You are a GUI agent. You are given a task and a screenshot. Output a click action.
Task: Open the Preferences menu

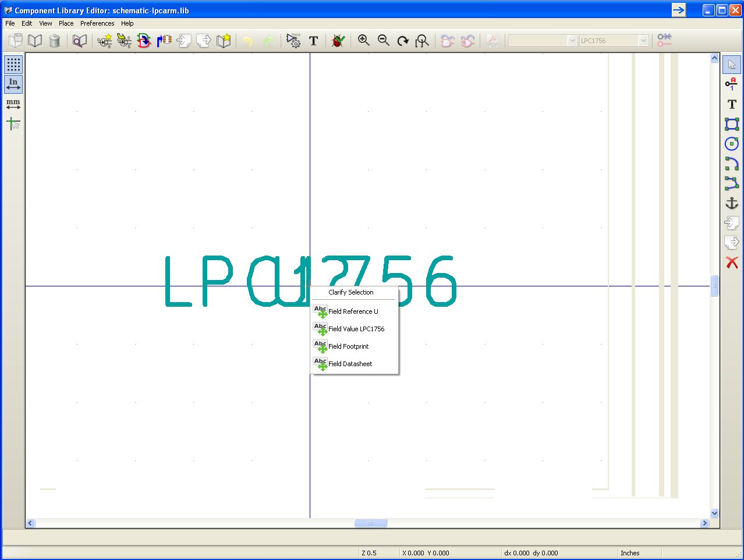(x=97, y=23)
